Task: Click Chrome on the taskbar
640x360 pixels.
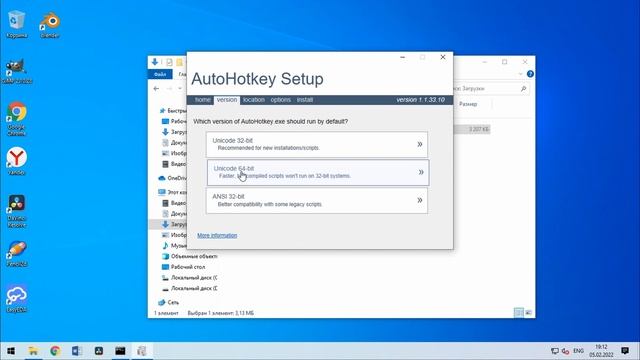Action: point(55,351)
